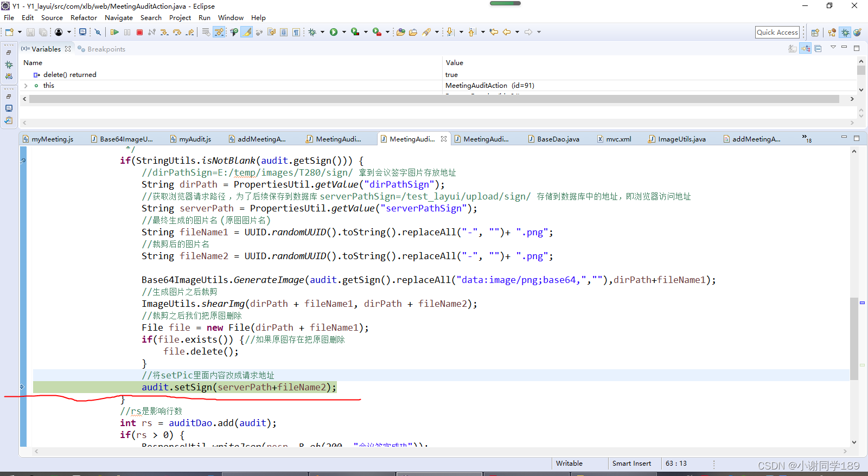Click the Step Return icon

[x=190, y=32]
